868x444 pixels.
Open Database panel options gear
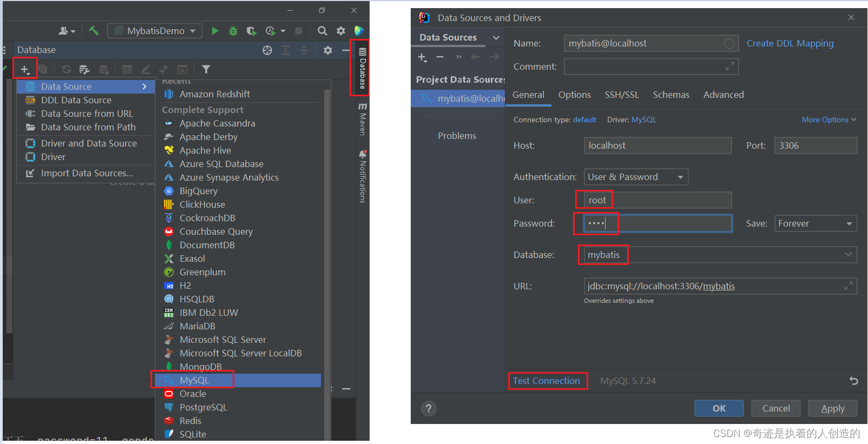click(328, 50)
